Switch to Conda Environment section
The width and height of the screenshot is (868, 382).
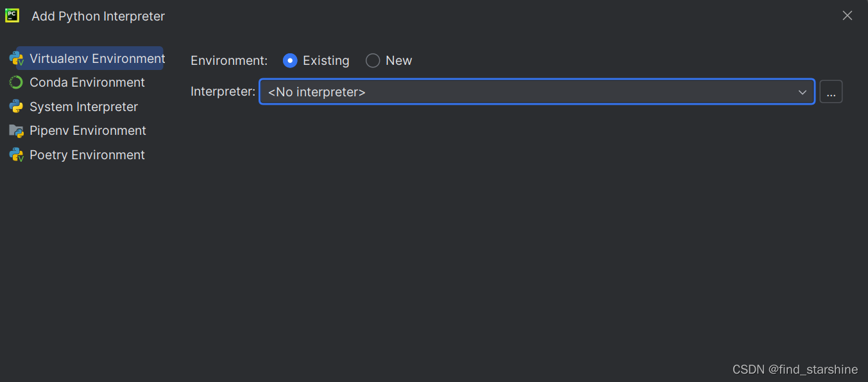86,82
